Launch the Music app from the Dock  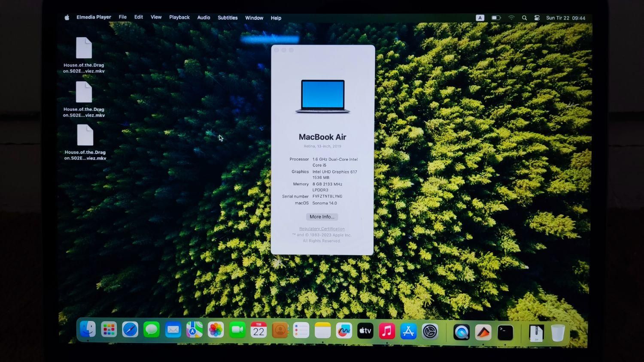[387, 331]
